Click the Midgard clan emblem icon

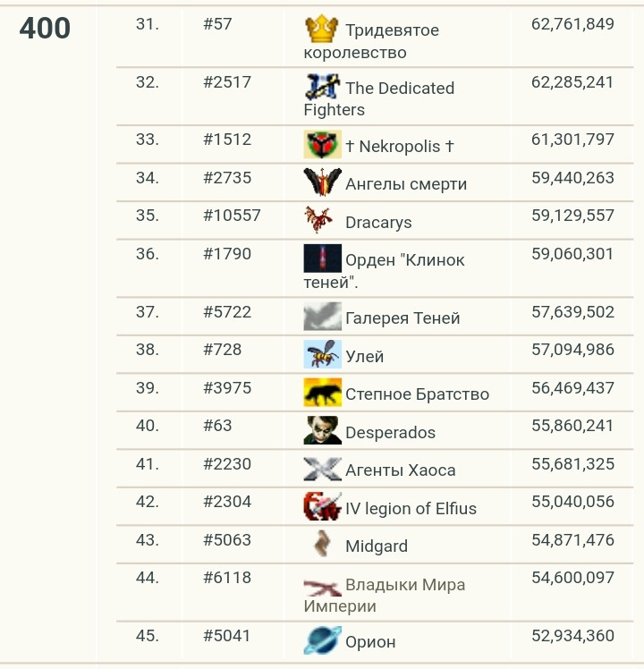(x=322, y=545)
